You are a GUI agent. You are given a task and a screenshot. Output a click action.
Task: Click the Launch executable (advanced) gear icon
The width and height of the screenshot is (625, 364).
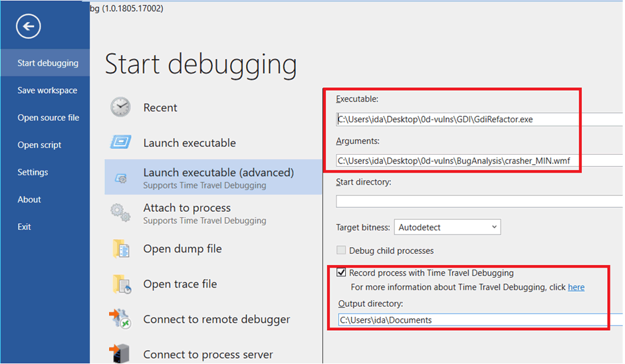pyautogui.click(x=120, y=178)
